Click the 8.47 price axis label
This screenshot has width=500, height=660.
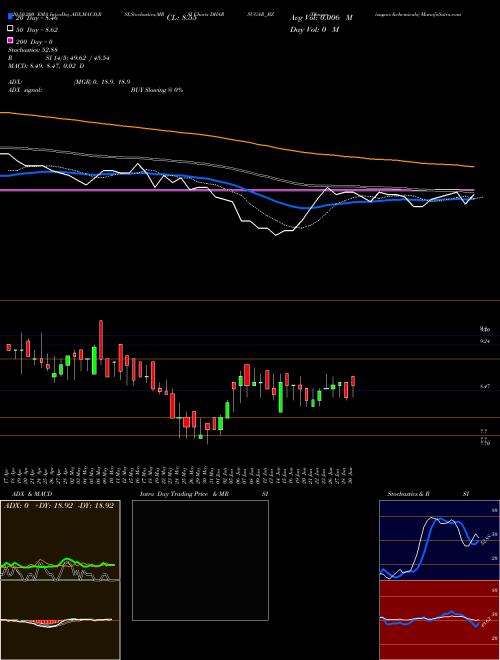(x=485, y=386)
